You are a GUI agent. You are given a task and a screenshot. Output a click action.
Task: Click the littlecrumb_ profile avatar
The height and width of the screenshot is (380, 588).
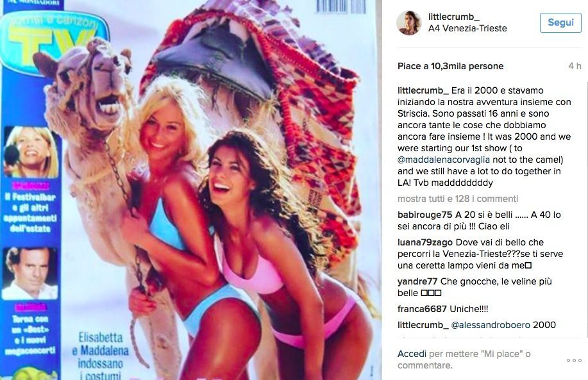pyautogui.click(x=408, y=23)
